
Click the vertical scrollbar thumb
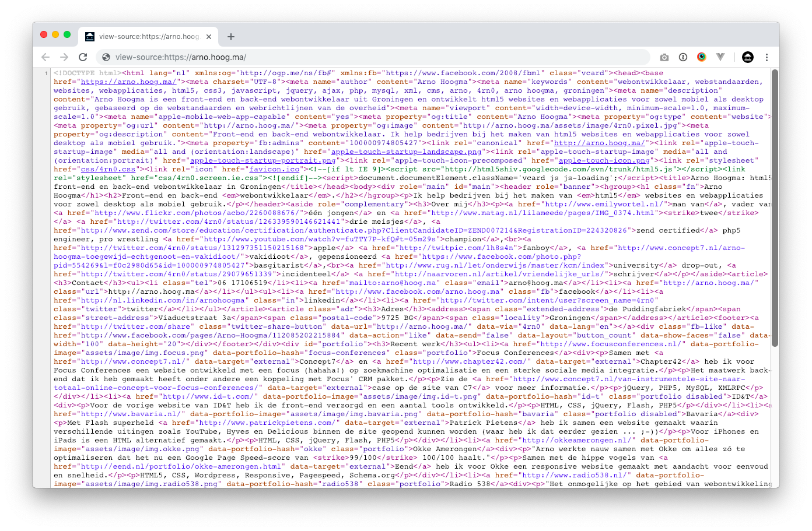pos(775,208)
